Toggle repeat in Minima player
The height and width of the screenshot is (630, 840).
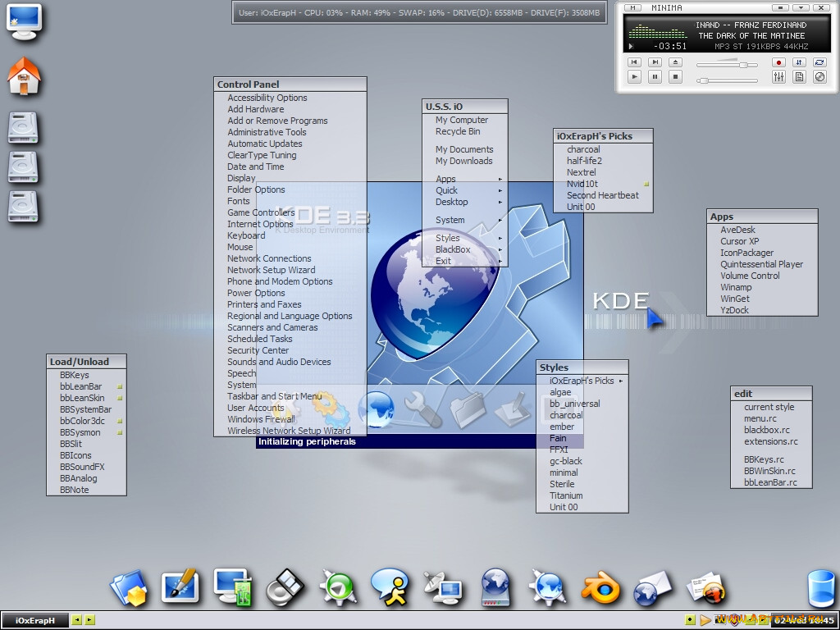click(819, 62)
